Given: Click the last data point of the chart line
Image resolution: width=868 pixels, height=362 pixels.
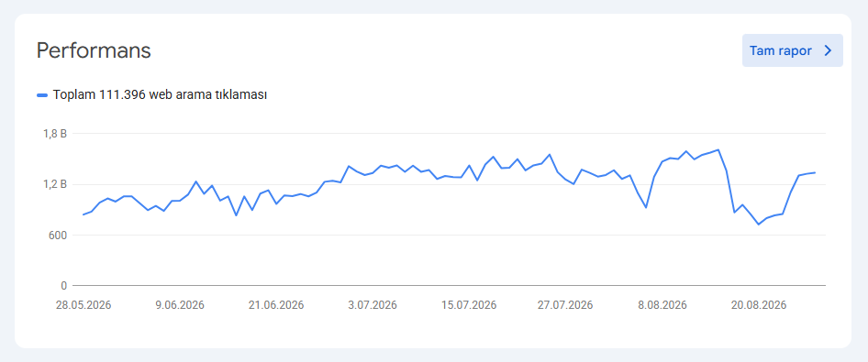Looking at the screenshot, I should [x=815, y=172].
